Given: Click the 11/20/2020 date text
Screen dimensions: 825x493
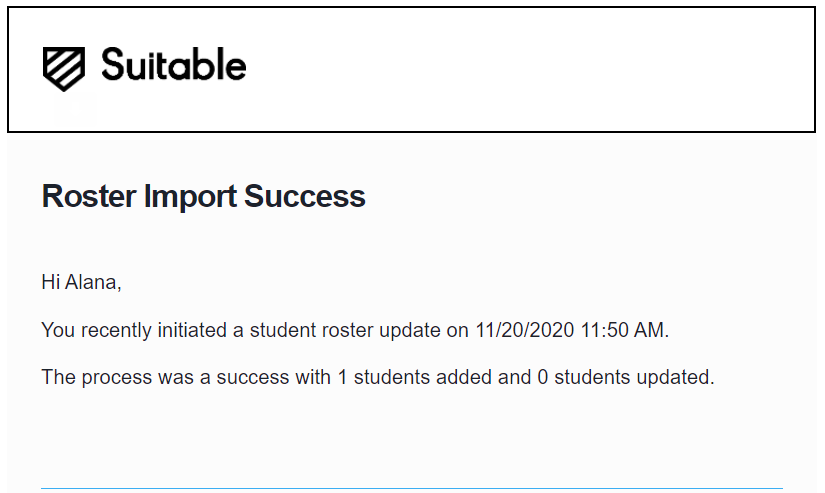Looking at the screenshot, I should tap(525, 330).
